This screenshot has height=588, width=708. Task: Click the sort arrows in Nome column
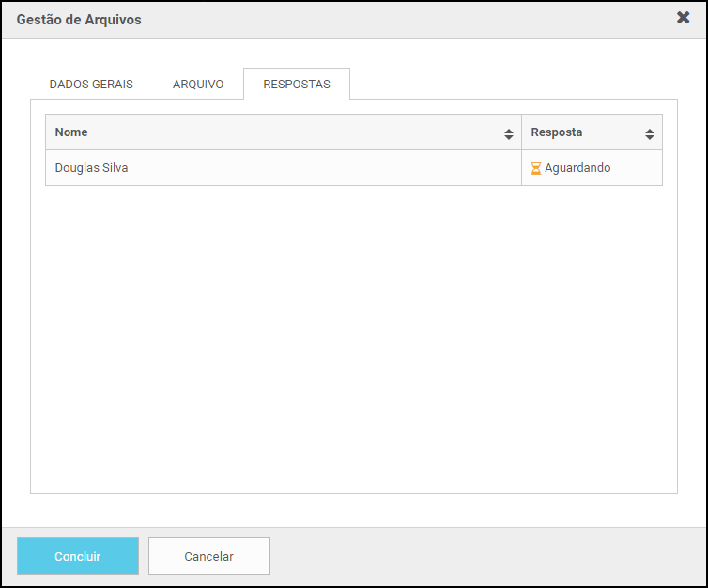[509, 134]
